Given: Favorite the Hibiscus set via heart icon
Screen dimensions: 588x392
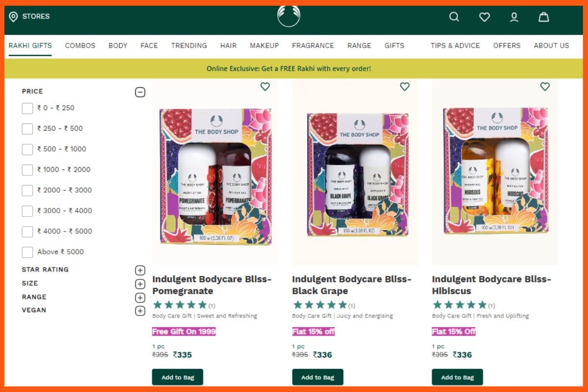Looking at the screenshot, I should [544, 86].
